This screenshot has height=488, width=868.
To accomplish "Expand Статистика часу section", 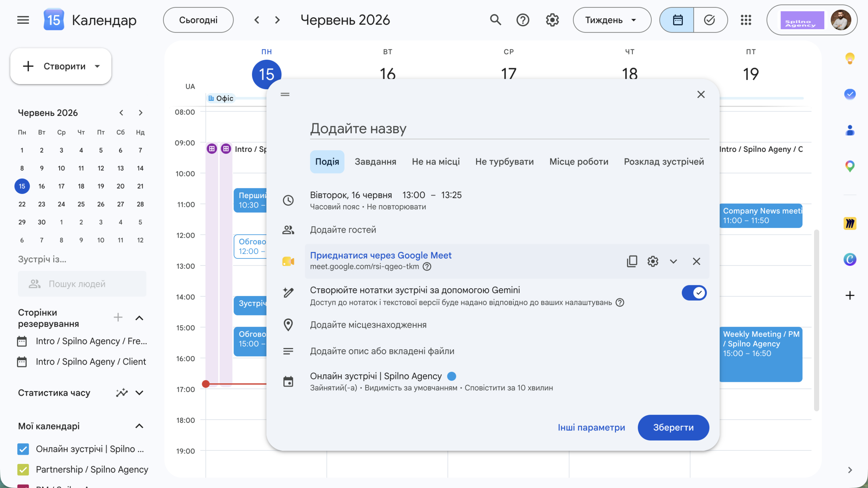I will (139, 393).
